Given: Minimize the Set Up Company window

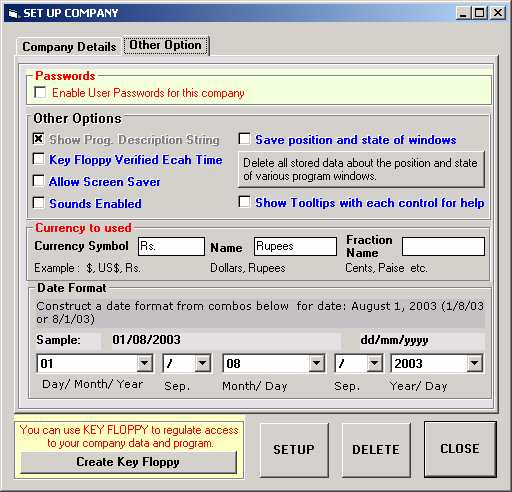Looking at the screenshot, I should [x=463, y=13].
